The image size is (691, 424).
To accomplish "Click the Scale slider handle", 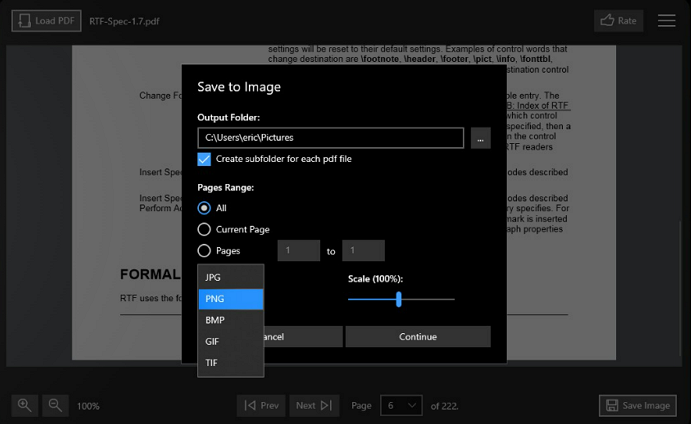I will click(398, 298).
